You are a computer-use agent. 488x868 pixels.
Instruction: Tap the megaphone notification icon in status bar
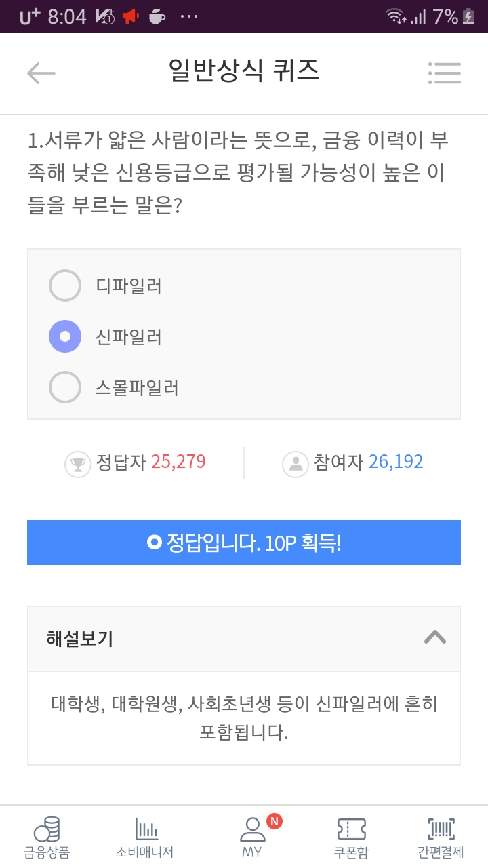coord(129,16)
